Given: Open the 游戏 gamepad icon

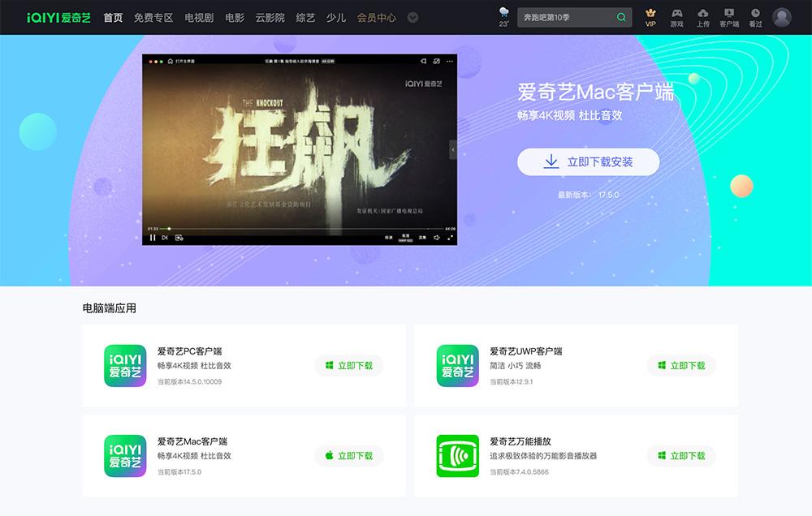Looking at the screenshot, I should click(677, 17).
